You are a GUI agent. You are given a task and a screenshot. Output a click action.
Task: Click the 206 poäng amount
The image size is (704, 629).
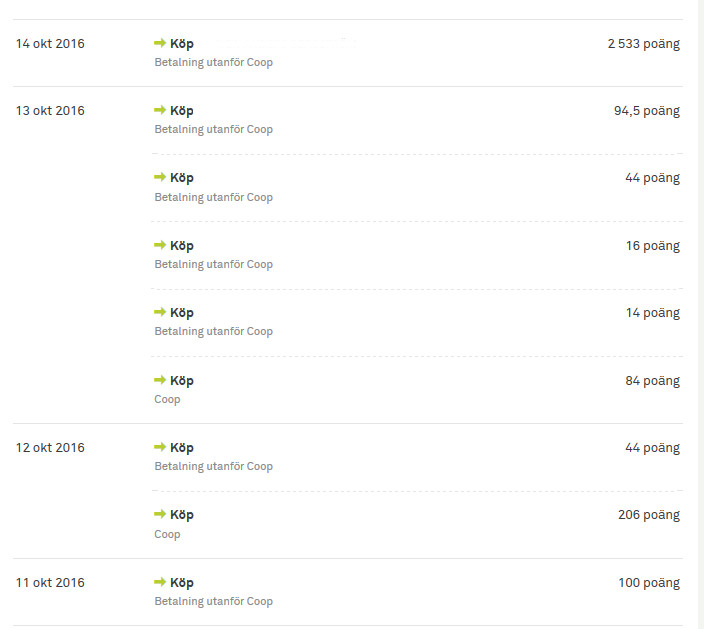(648, 515)
